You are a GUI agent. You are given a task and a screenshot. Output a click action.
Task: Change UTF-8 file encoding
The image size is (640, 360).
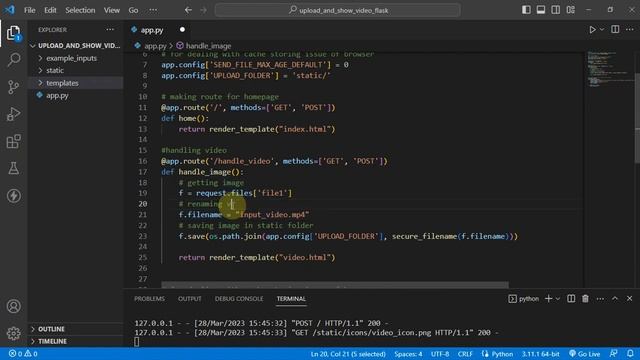coord(440,353)
